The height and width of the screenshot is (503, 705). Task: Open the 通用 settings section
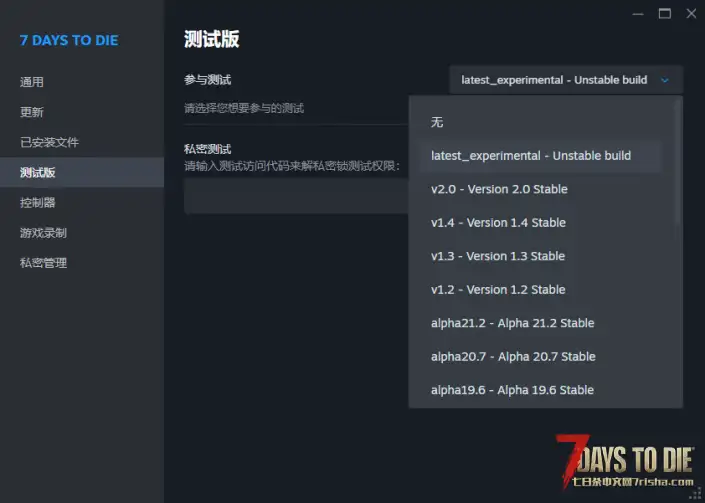click(32, 82)
